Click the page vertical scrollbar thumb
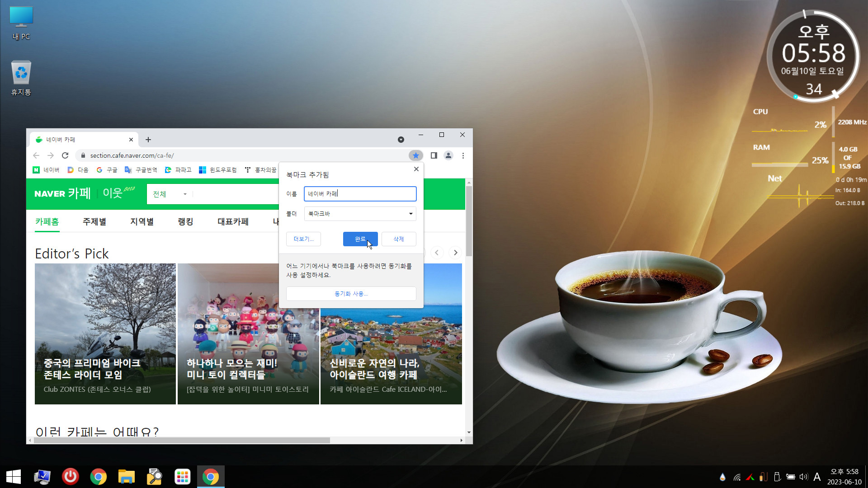The image size is (868, 488). 469,221
